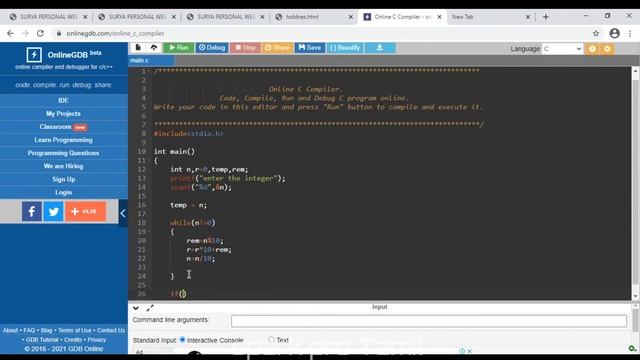
Task: Click the editor scrollbar up arrow
Action: [x=635, y=71]
